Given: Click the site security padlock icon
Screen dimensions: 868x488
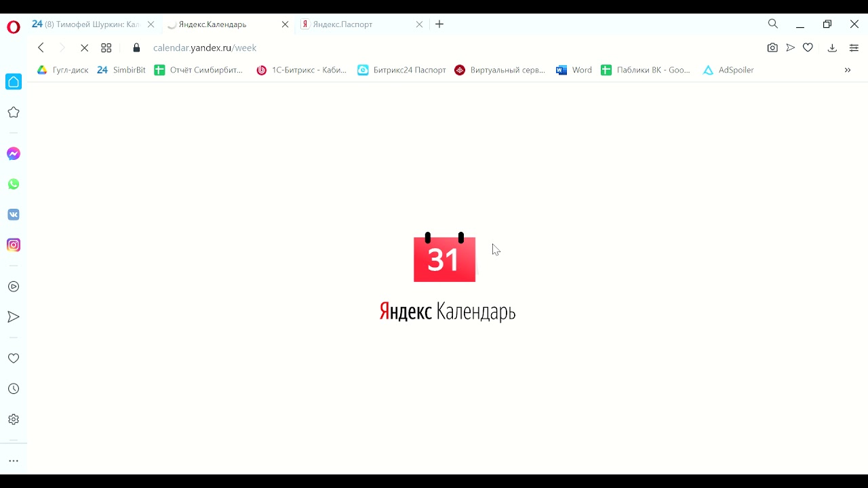Looking at the screenshot, I should 136,48.
